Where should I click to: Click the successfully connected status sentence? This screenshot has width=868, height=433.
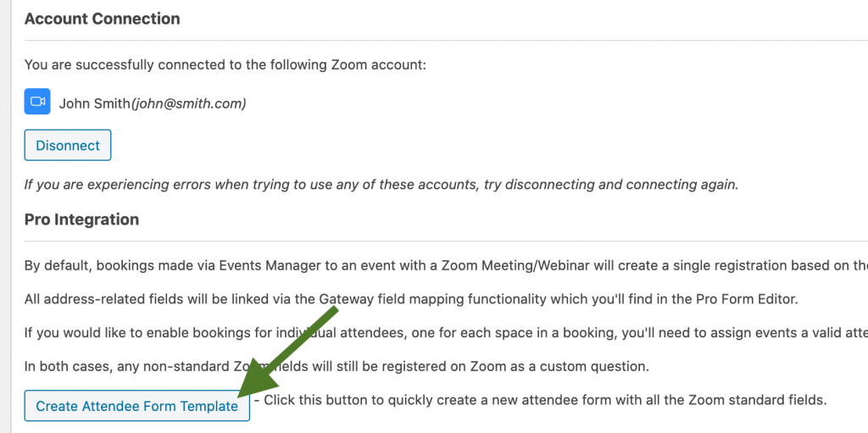point(225,64)
